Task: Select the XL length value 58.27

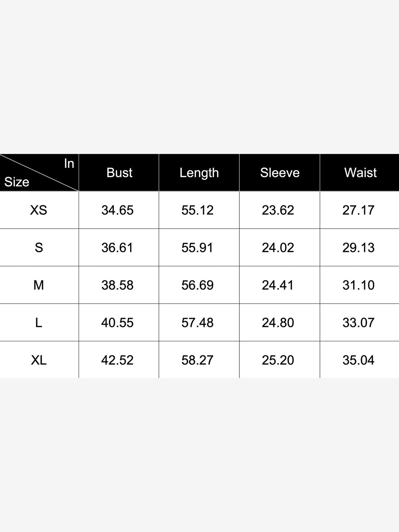Action: coord(197,360)
